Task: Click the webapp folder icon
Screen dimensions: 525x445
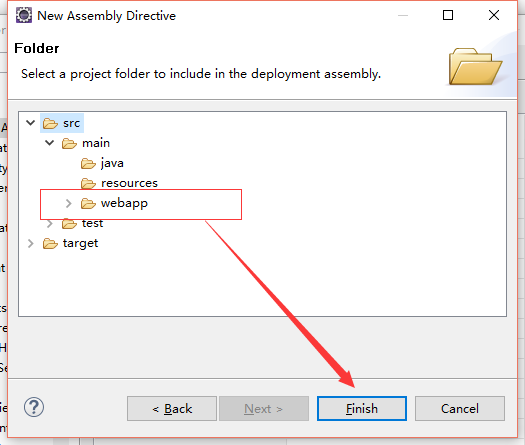Action: tap(88, 203)
